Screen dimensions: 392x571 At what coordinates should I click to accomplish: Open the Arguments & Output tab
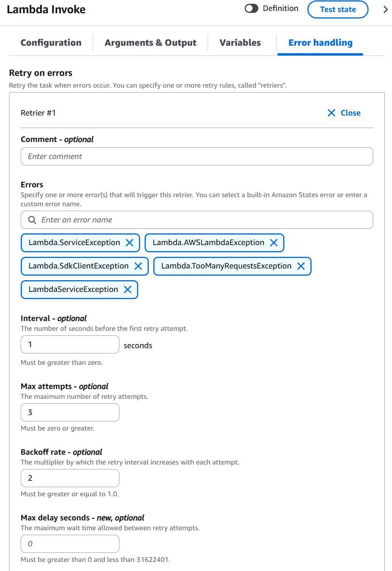point(150,43)
